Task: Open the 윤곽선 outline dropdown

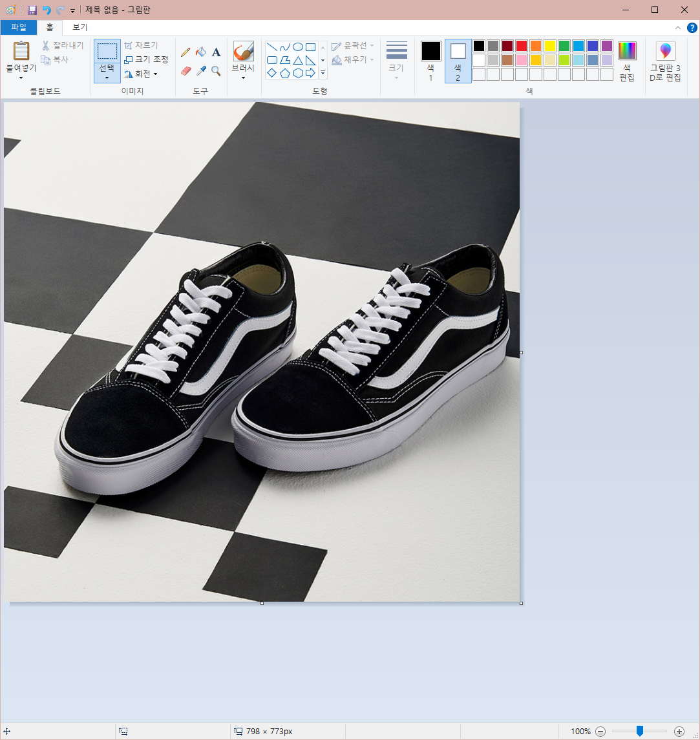Action: coord(353,46)
